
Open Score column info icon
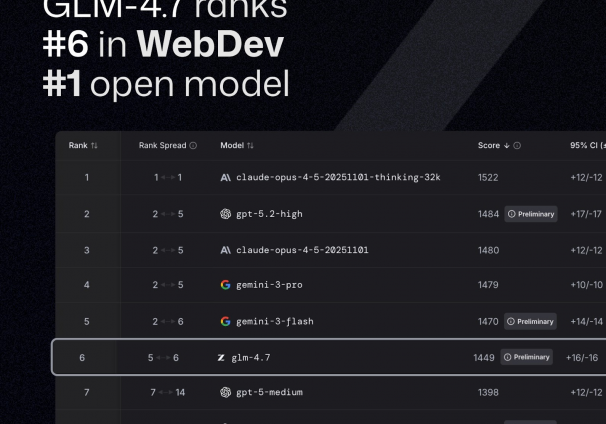[x=517, y=146]
